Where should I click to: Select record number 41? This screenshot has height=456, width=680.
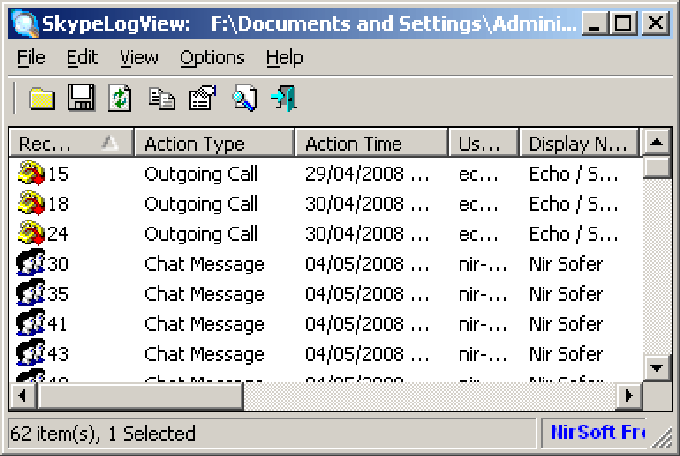tap(57, 324)
